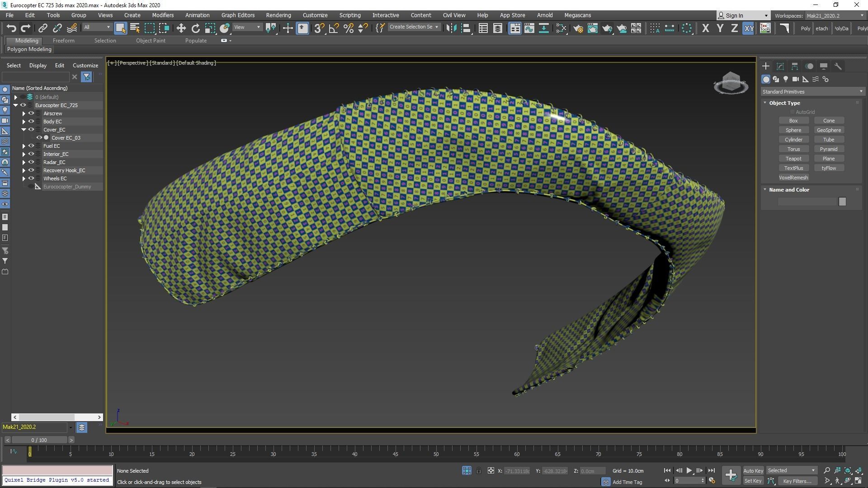Expand the Body EC tree node

[x=24, y=122]
